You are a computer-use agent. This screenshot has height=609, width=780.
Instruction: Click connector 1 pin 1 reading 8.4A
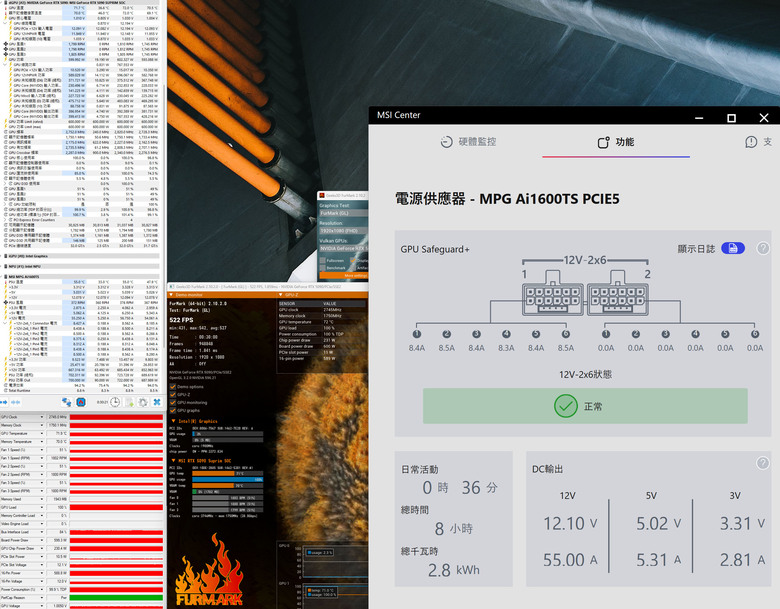[417, 348]
